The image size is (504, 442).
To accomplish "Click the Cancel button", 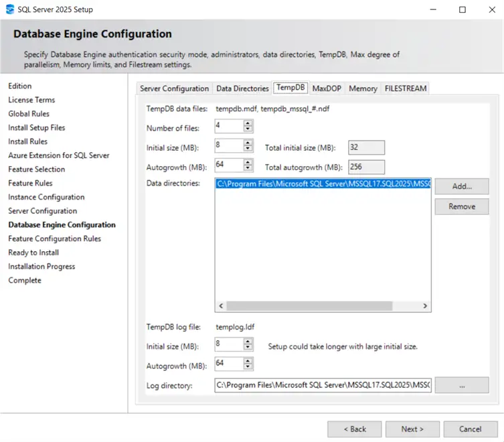I will [x=471, y=429].
